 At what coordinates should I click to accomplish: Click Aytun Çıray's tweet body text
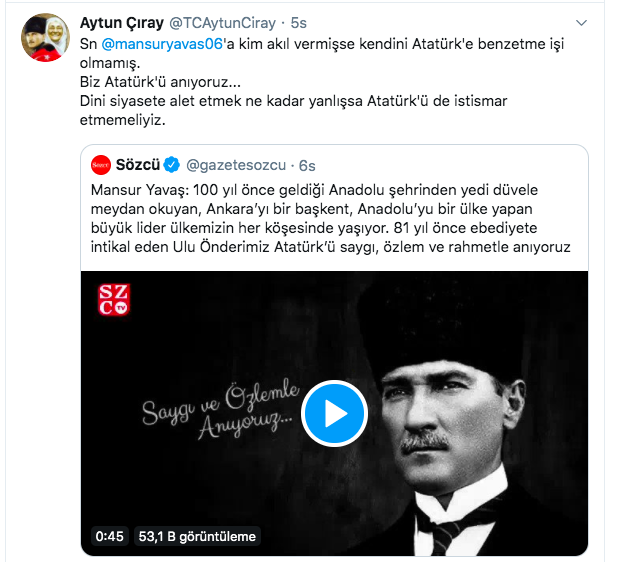click(x=322, y=82)
